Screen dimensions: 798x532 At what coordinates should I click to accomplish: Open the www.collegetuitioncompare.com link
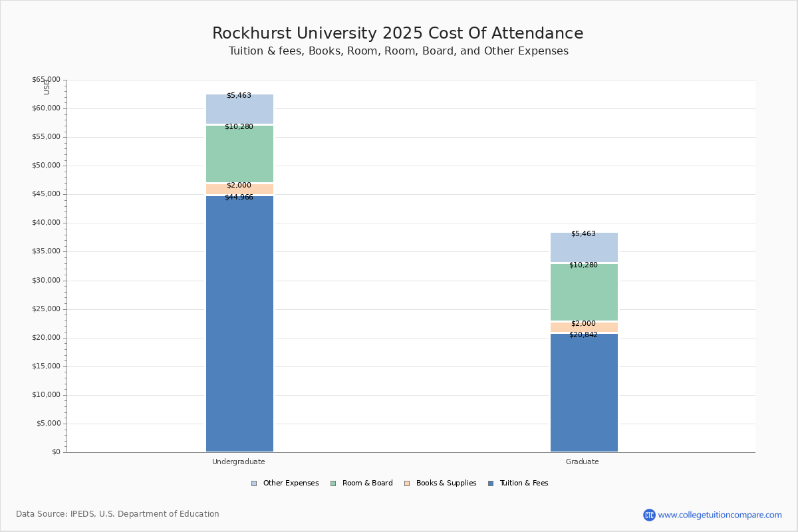(720, 515)
